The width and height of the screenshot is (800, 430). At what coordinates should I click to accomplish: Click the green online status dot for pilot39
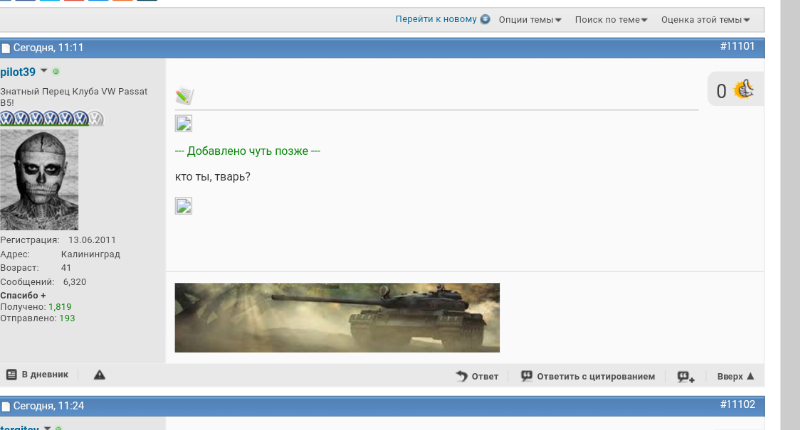(56, 72)
